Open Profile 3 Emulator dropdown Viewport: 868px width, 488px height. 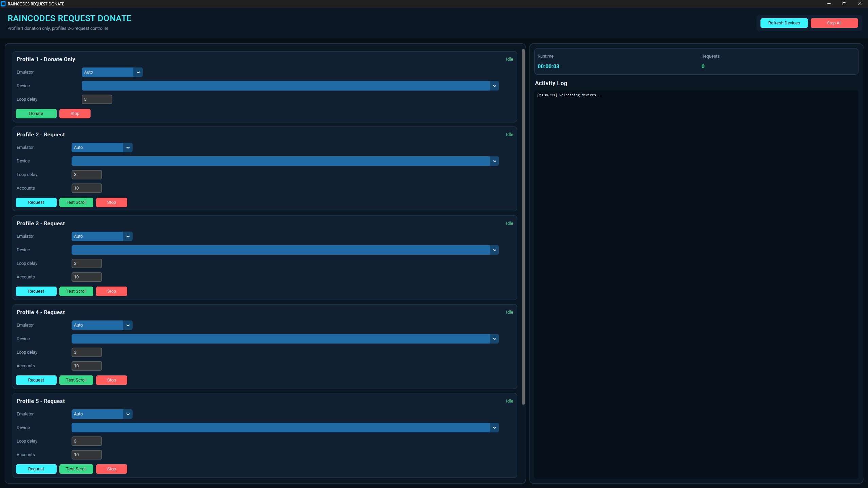(x=102, y=236)
